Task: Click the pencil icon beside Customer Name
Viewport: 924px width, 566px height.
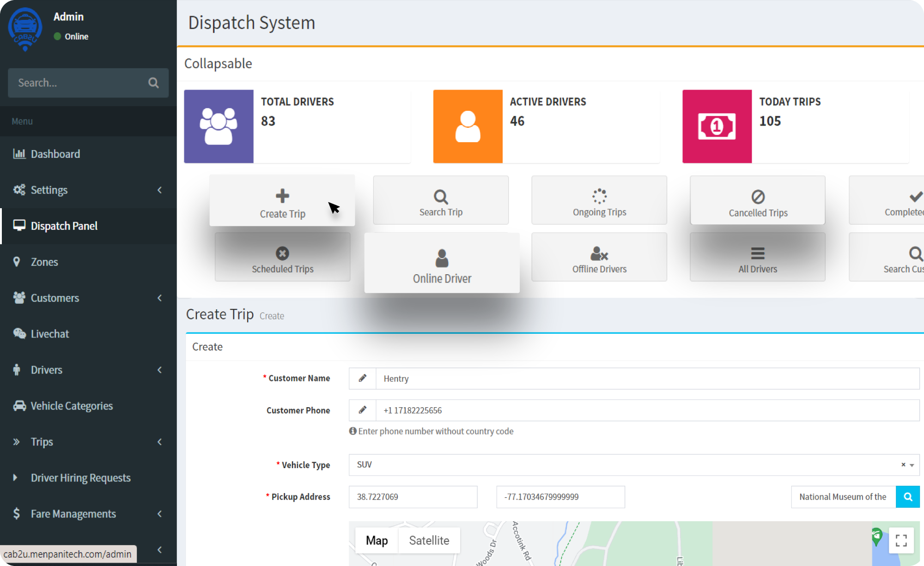Action: point(363,379)
